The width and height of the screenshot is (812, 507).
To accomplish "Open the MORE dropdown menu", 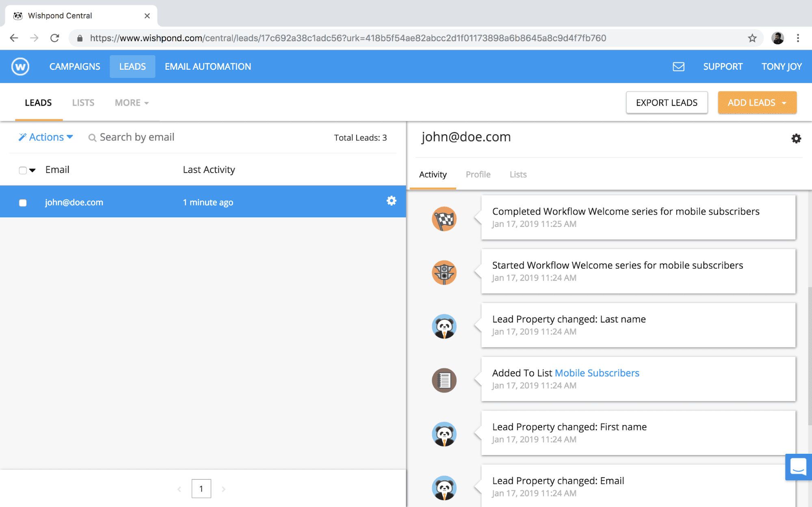I will [x=132, y=103].
